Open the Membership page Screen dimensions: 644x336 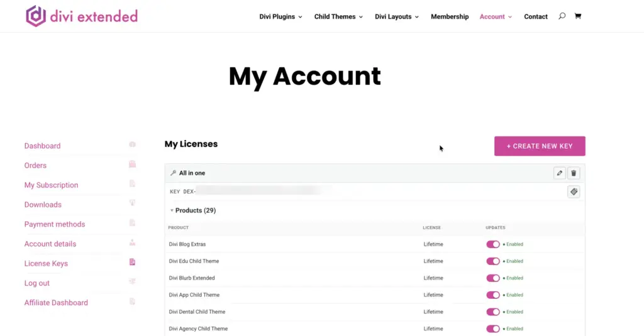click(450, 17)
